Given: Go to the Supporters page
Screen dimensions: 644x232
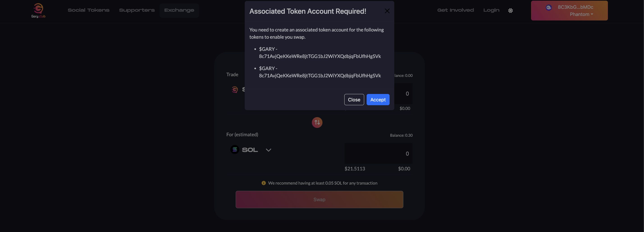Looking at the screenshot, I should tap(137, 10).
